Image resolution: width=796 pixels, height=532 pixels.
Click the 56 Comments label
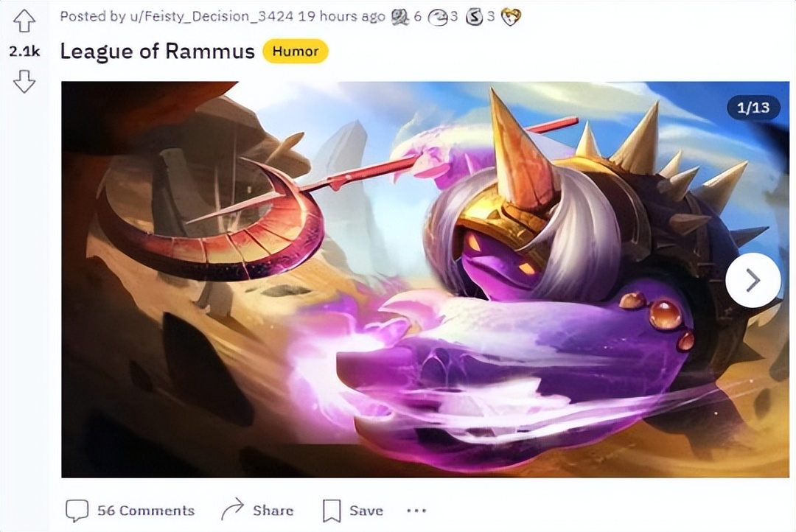146,511
